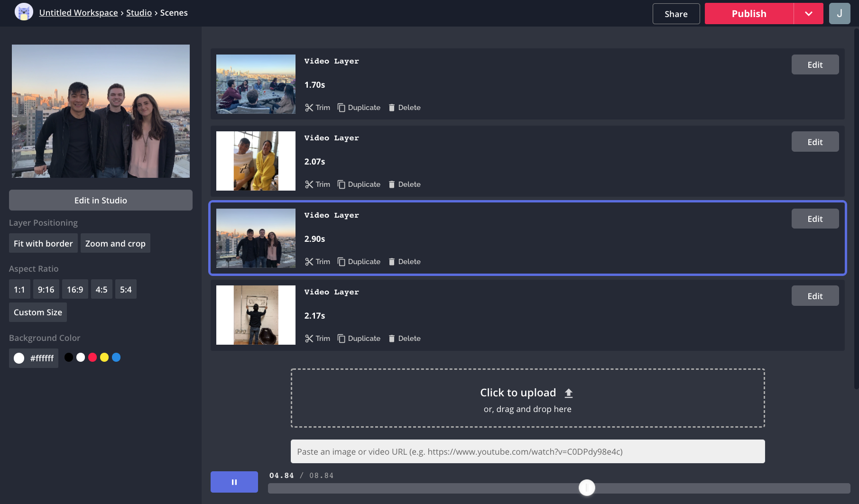The image size is (859, 504).
Task: Click the upload arrow icon
Action: (569, 393)
